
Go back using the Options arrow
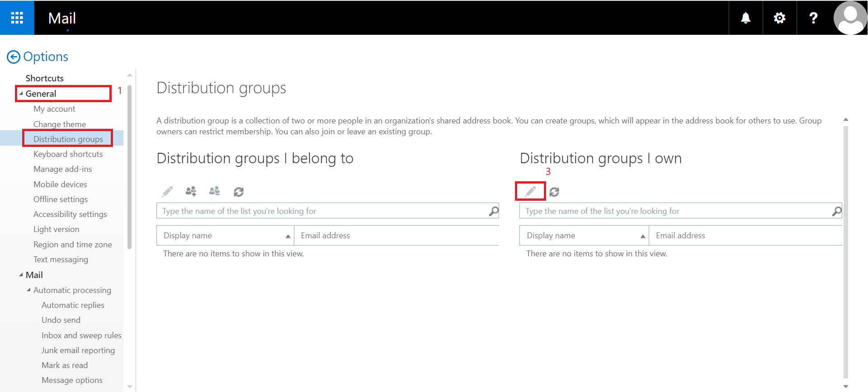coord(14,57)
